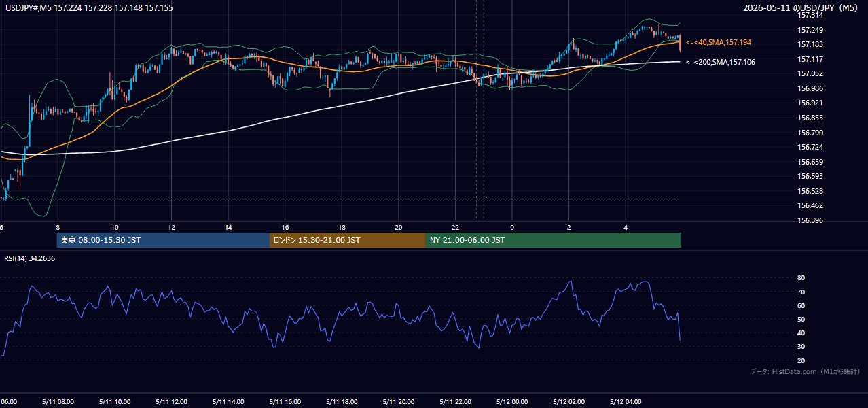
Task: Select the ロンドン 15:30-21:00 JST session bar
Action: (348, 240)
